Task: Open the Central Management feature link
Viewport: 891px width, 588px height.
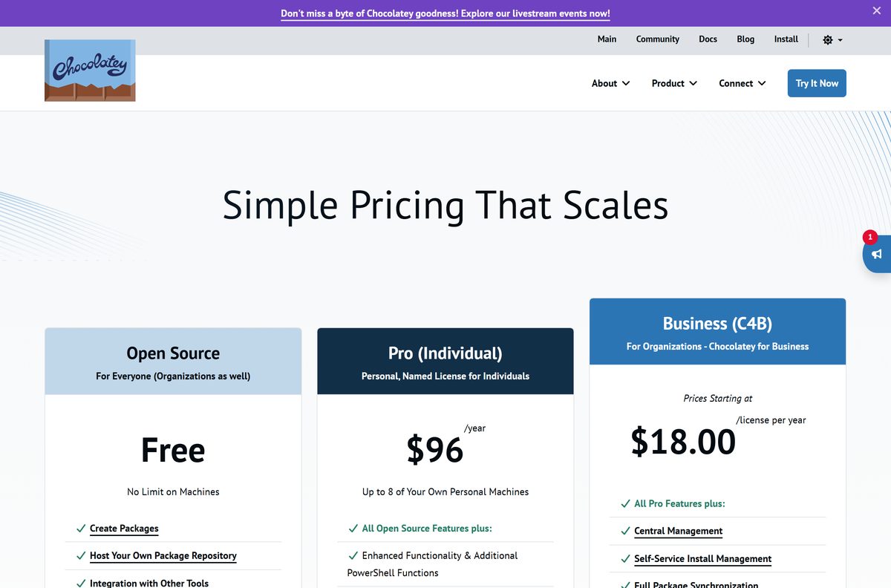Action: (679, 531)
